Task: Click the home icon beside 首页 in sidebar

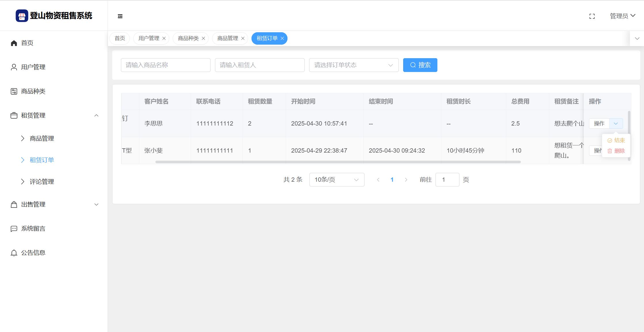Action: click(14, 43)
